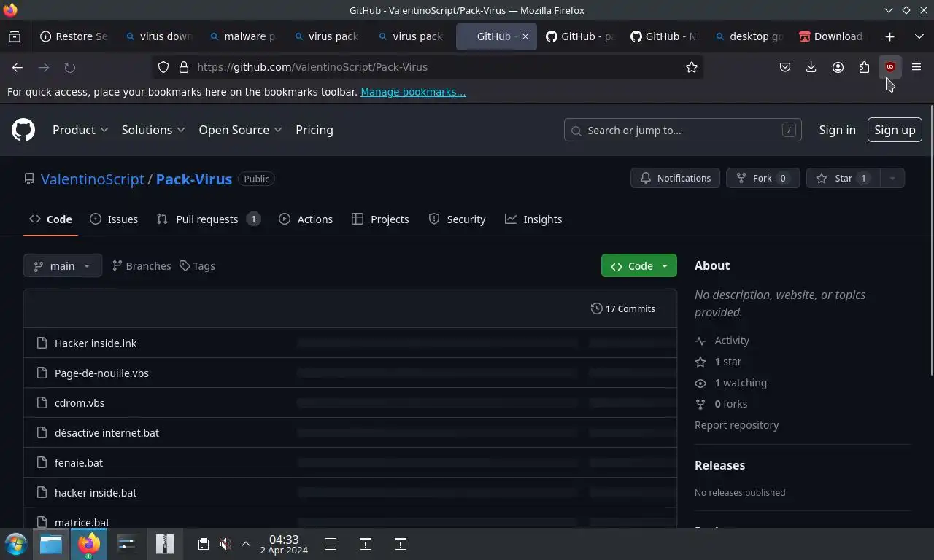The image size is (934, 560).
Task: Click the Sign in link
Action: tap(837, 130)
